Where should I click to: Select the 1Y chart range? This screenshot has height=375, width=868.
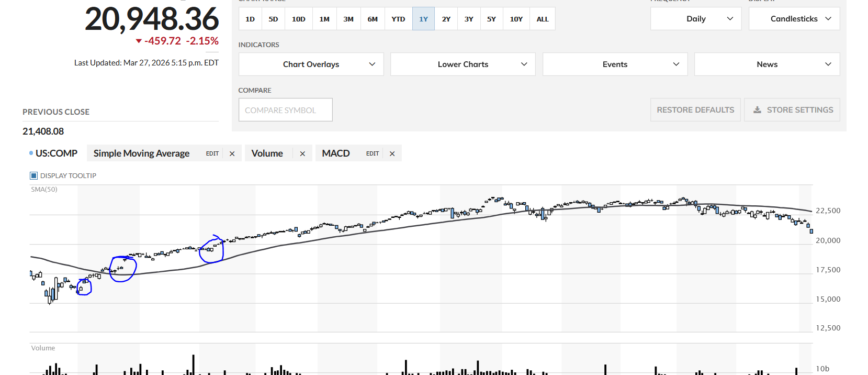click(x=423, y=19)
